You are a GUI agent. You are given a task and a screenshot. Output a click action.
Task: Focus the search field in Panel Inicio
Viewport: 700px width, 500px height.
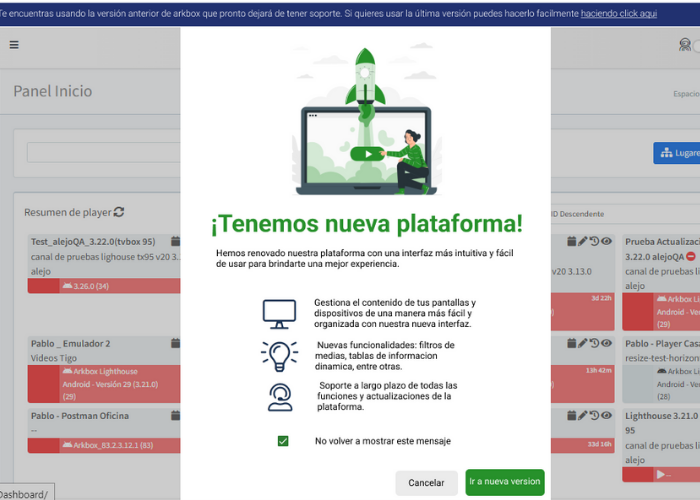tap(104, 152)
